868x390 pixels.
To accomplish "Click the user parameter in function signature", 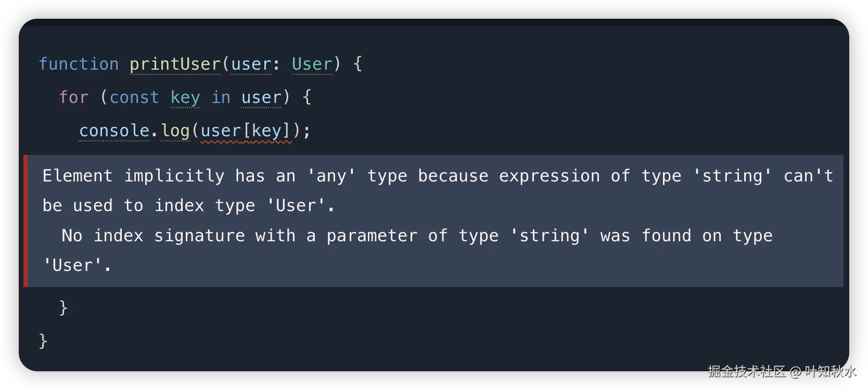I will coord(251,64).
